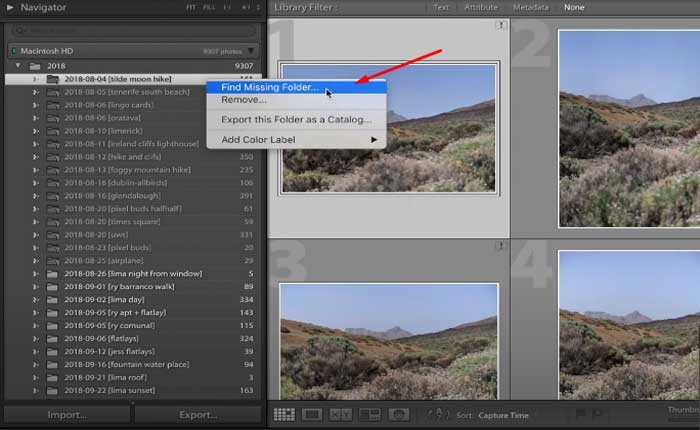Select photo thumbnail number 4
Viewport: 700px width, 430px height.
(x=629, y=325)
